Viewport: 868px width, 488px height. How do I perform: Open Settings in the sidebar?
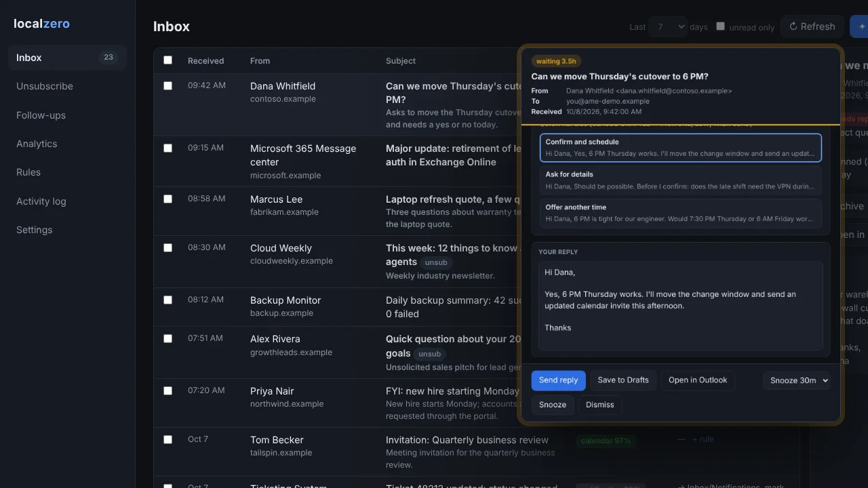click(67, 230)
